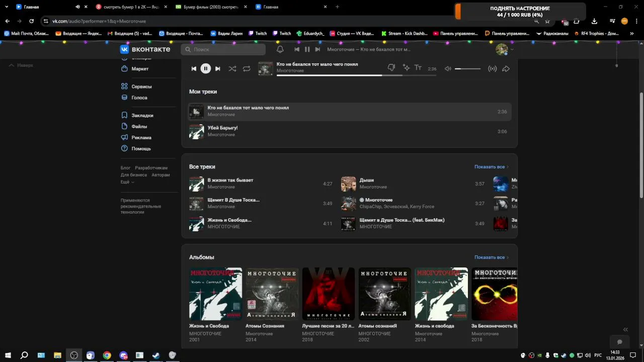Open the VKontakte logo home link
Image resolution: width=644 pixels, height=362 pixels.
pos(146,49)
